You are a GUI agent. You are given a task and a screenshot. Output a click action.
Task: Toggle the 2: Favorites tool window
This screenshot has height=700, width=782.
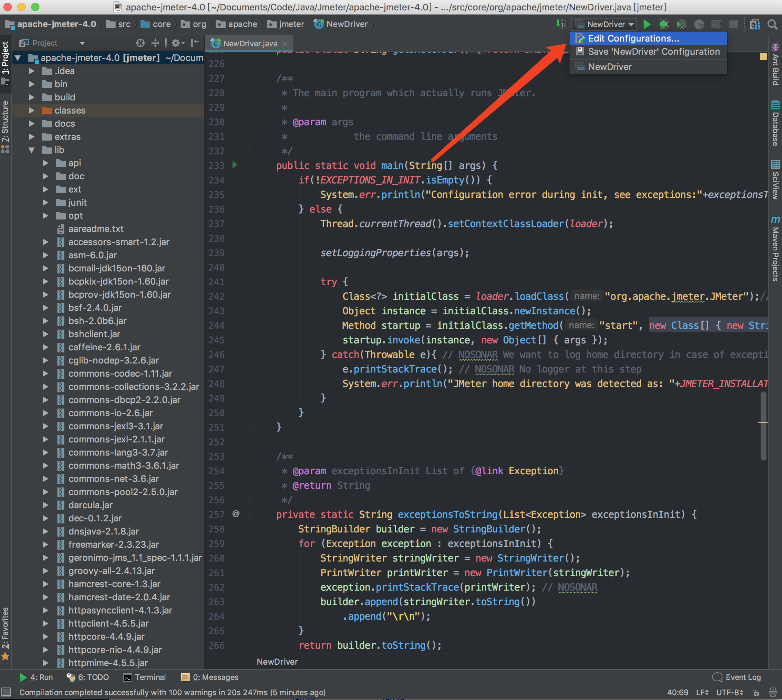pos(6,633)
